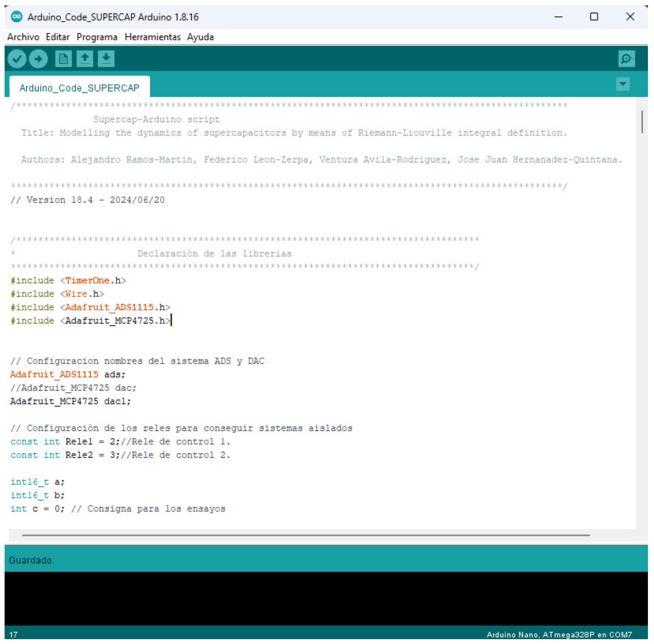Click the Arduino logo in title bar
This screenshot has height=644, width=654.
[x=16, y=17]
